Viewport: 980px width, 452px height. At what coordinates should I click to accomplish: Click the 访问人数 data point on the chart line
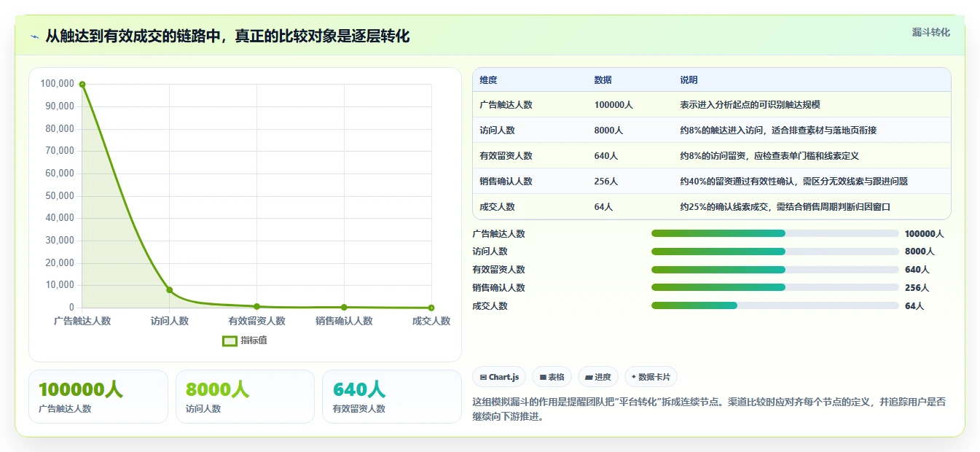[x=170, y=290]
